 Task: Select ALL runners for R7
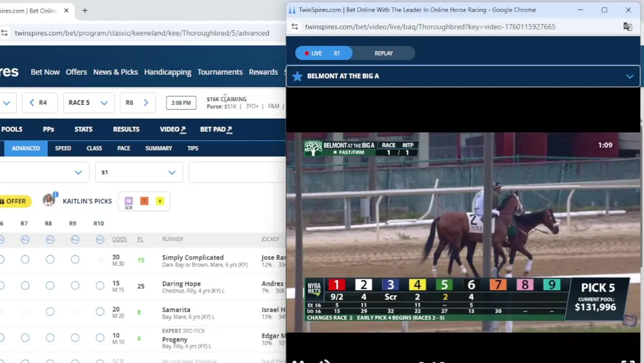[x=25, y=239]
